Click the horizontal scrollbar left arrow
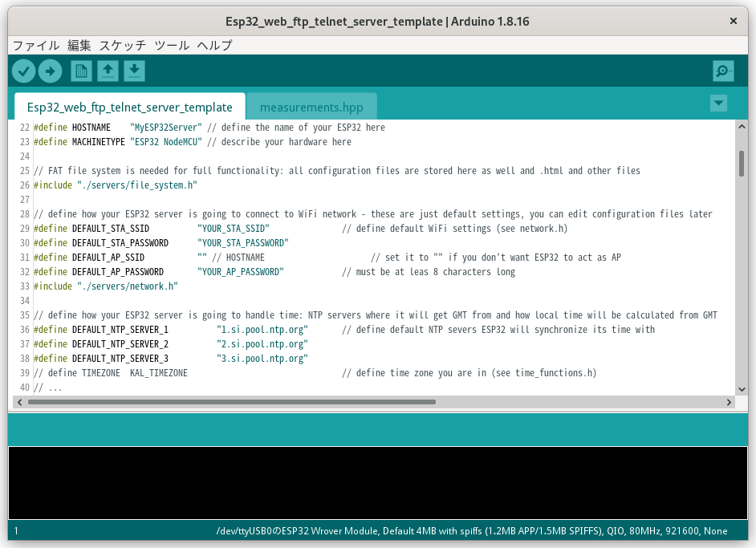The width and height of the screenshot is (756, 548). coord(19,402)
